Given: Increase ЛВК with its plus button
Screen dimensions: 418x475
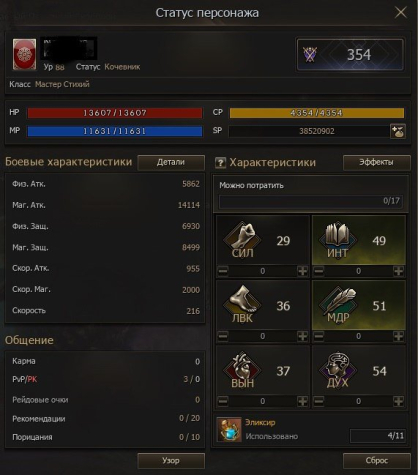Looking at the screenshot, I should click(x=303, y=336).
